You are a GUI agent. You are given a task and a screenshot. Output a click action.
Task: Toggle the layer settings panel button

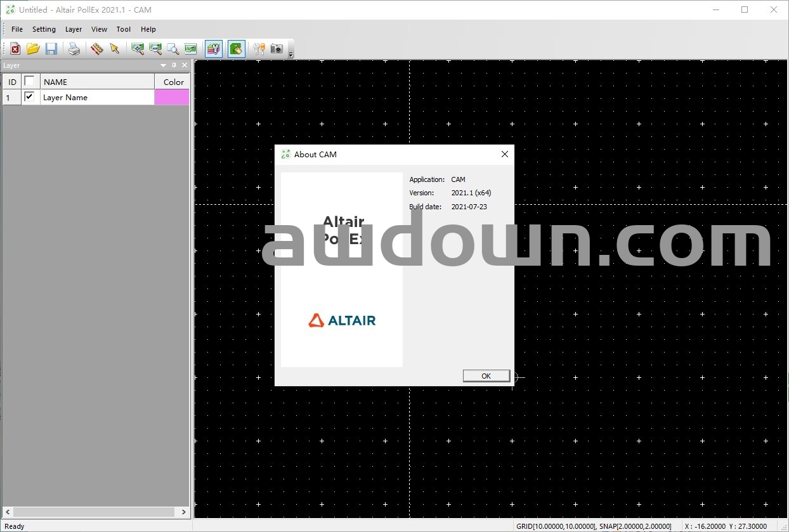pyautogui.click(x=214, y=49)
